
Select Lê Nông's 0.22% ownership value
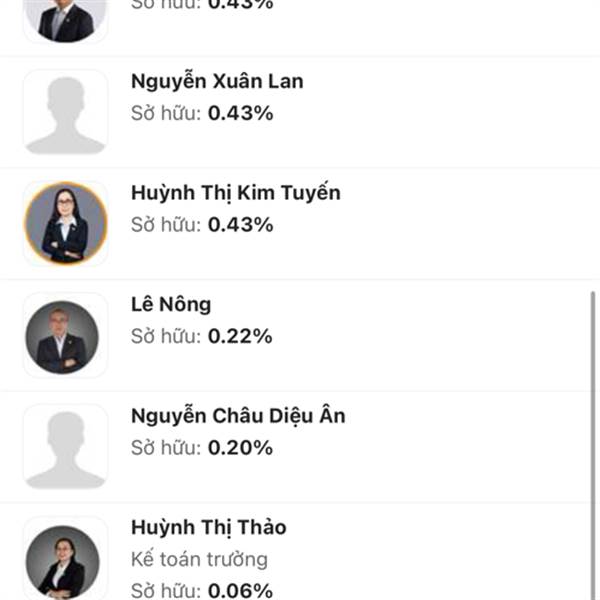(x=240, y=336)
